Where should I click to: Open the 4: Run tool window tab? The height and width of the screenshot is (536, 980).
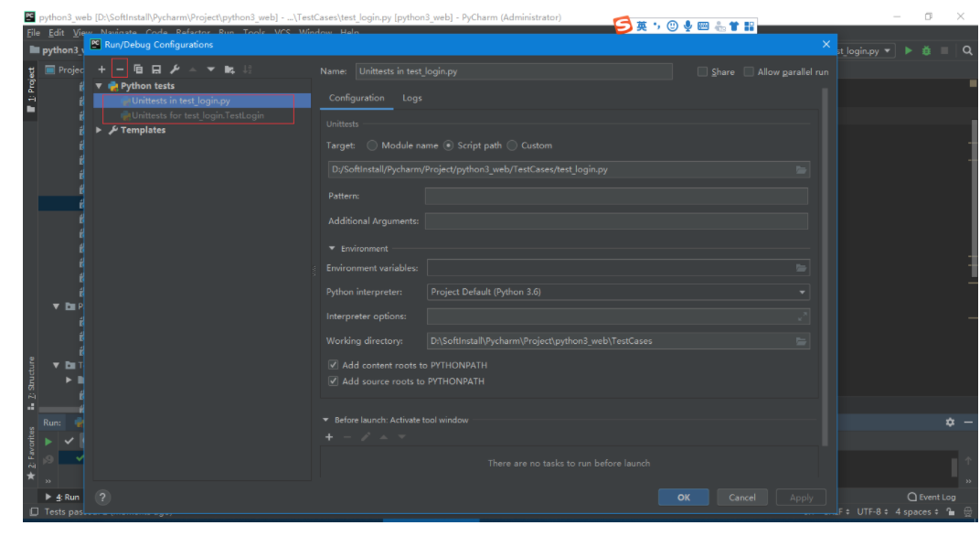coord(63,497)
